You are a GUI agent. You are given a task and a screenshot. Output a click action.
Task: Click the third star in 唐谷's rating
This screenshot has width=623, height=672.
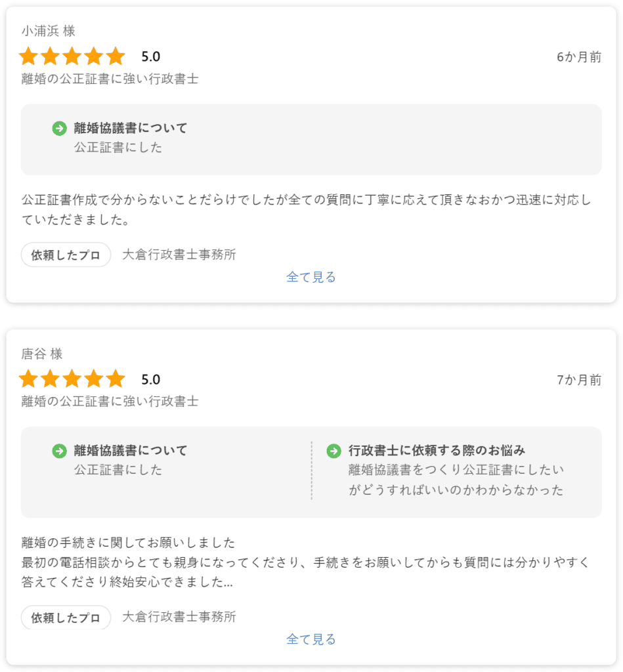[x=72, y=379]
